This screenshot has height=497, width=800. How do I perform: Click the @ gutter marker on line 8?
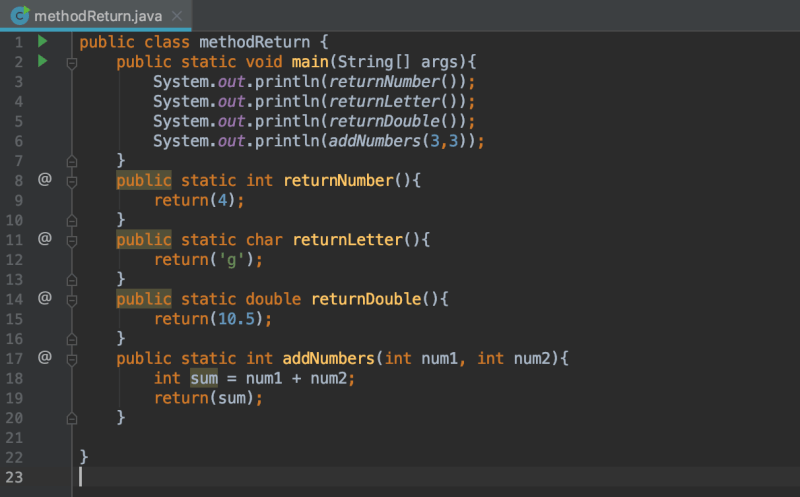(x=45, y=179)
